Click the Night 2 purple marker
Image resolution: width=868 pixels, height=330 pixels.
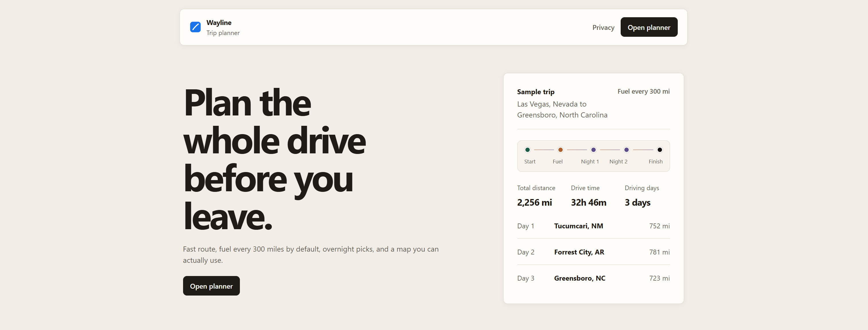[x=626, y=150]
